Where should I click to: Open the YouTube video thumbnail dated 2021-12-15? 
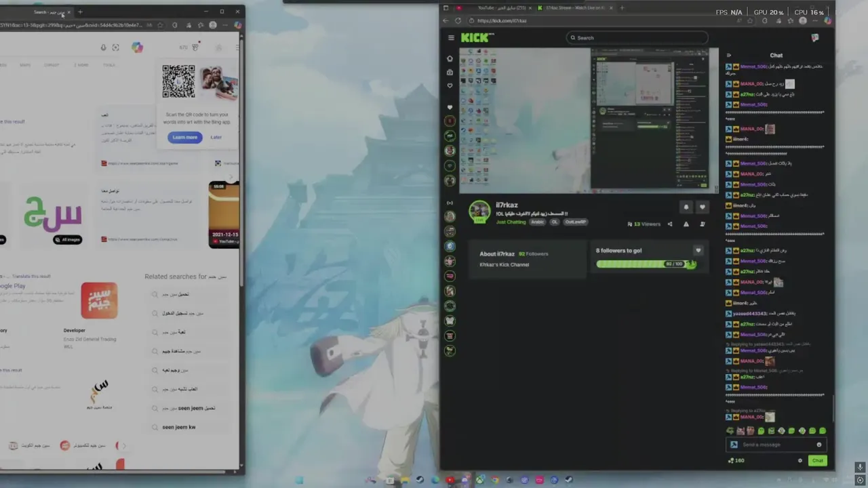[224, 213]
